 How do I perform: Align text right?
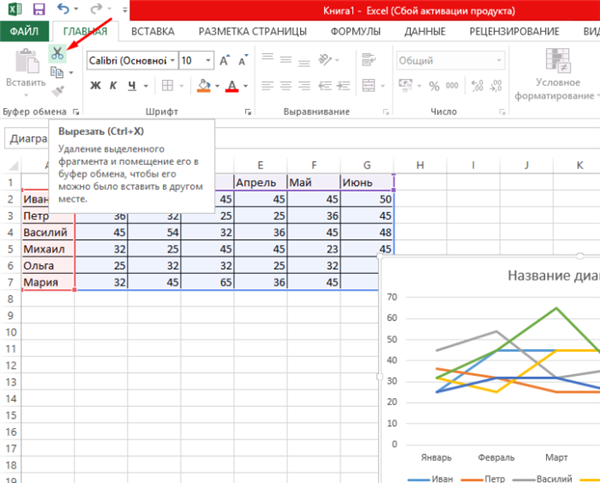point(304,86)
